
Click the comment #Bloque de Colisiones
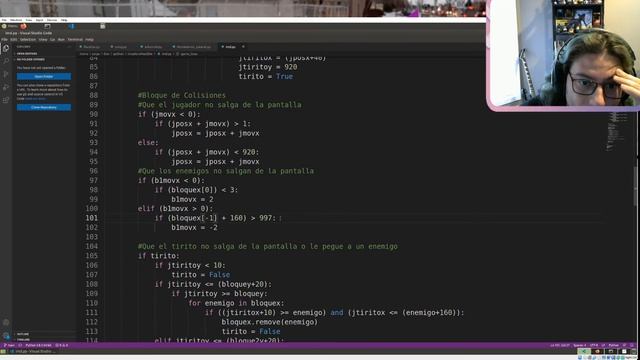182,95
